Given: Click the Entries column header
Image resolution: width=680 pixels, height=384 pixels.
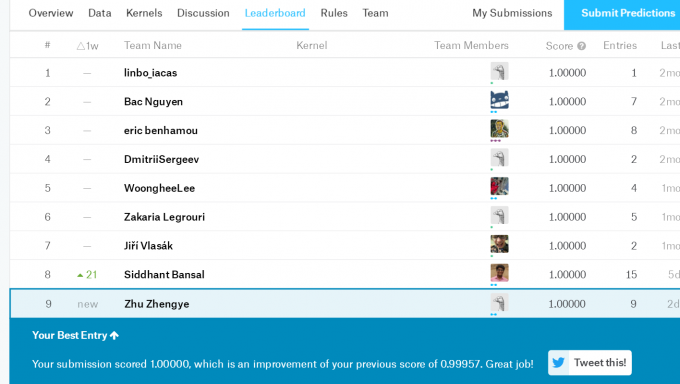Looking at the screenshot, I should tap(620, 46).
